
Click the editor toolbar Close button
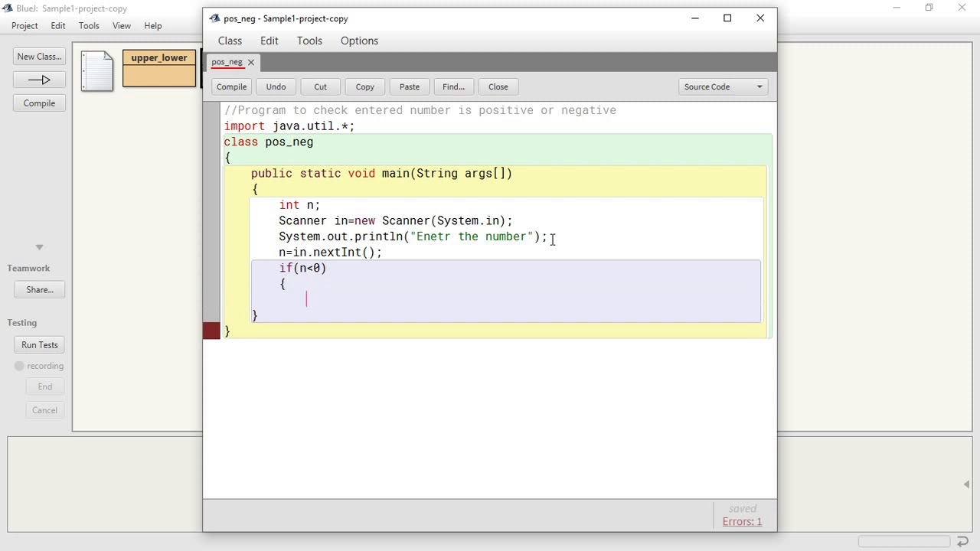(x=498, y=86)
